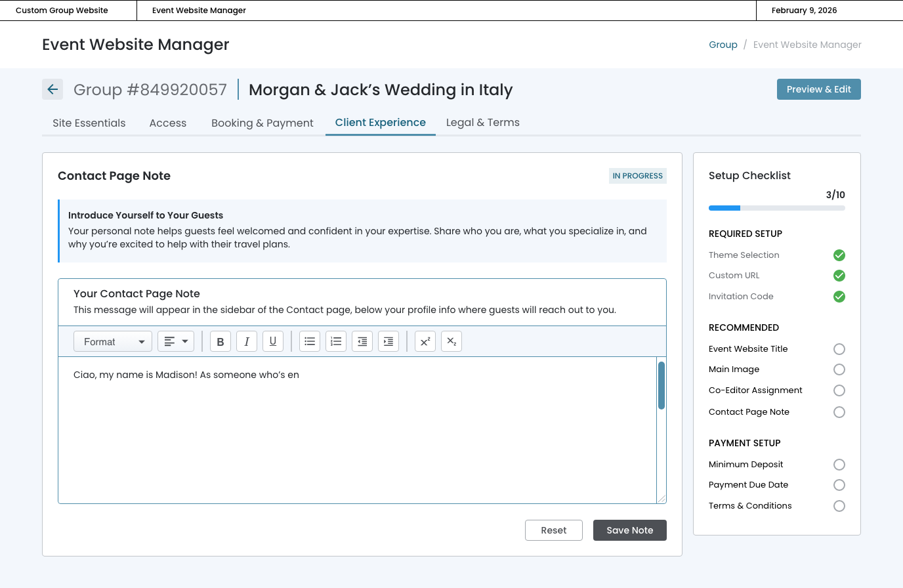Save the contact page note

tap(629, 530)
